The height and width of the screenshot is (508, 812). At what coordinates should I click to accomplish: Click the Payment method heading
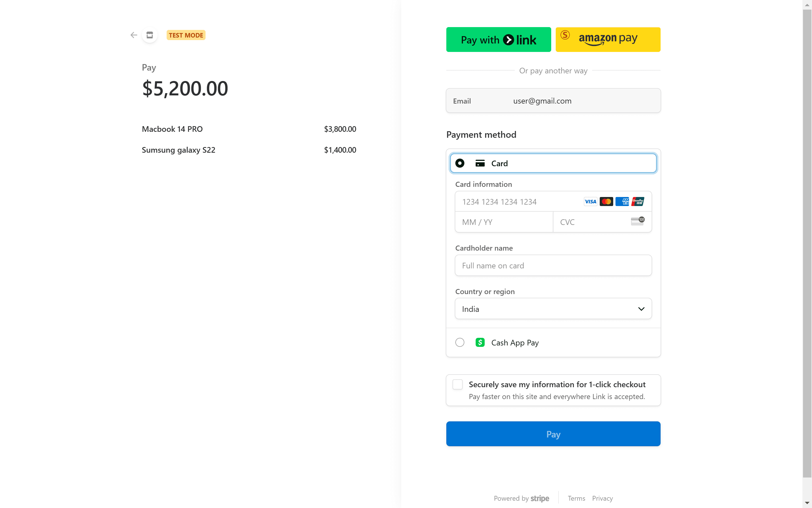tap(481, 135)
